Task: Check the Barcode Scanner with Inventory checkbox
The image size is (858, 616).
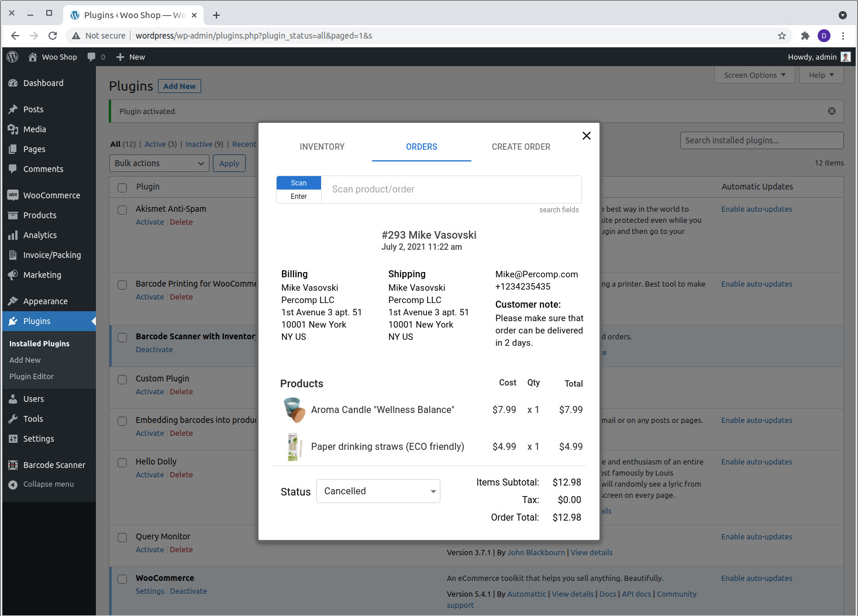Action: pyautogui.click(x=122, y=338)
